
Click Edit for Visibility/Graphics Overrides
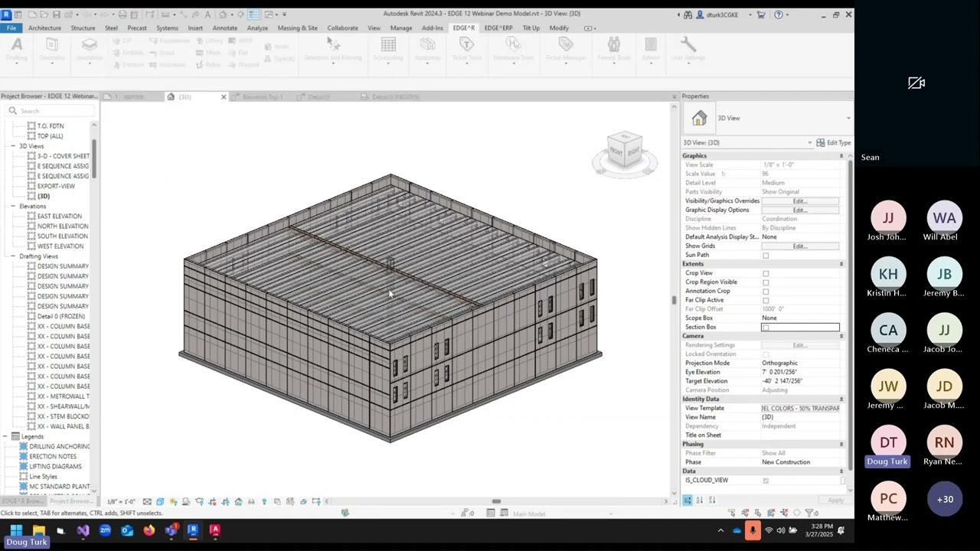800,201
